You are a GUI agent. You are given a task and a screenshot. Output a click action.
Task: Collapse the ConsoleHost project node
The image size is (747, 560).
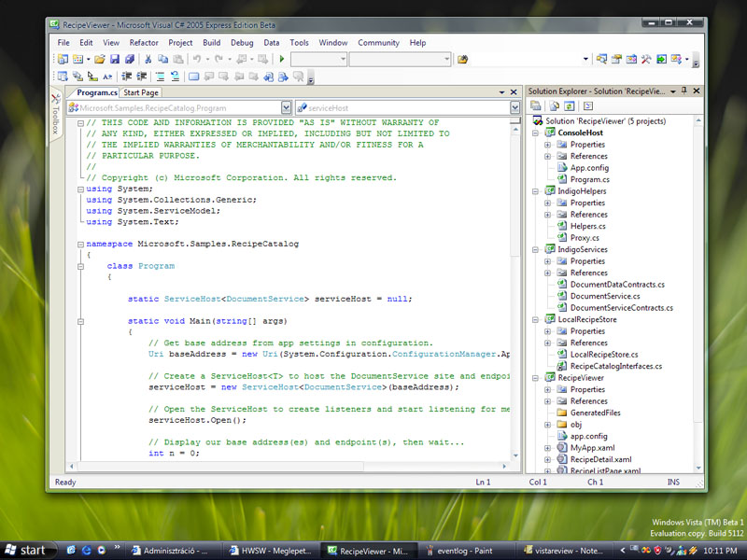(x=535, y=133)
